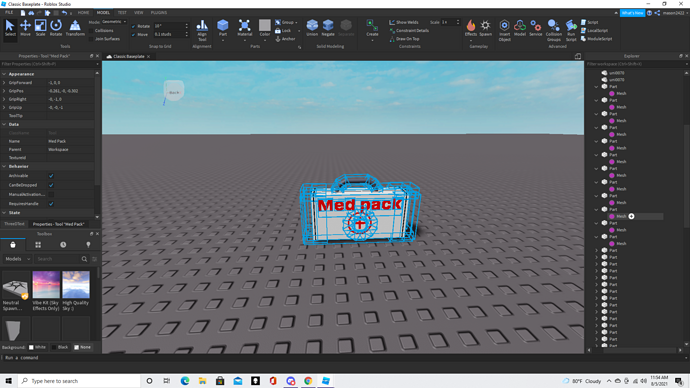Toggle Join Surfaces checkbox
690x388 pixels.
click(x=91, y=39)
